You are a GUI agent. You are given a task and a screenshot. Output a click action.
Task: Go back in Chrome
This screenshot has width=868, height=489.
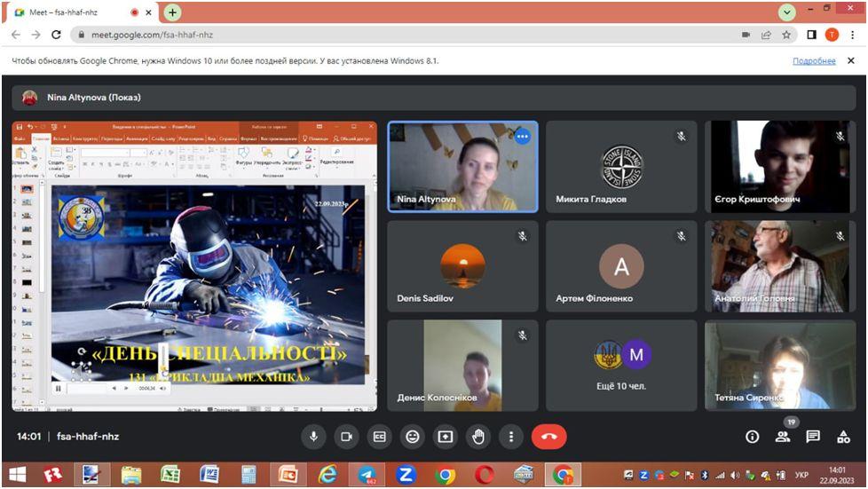[x=16, y=35]
